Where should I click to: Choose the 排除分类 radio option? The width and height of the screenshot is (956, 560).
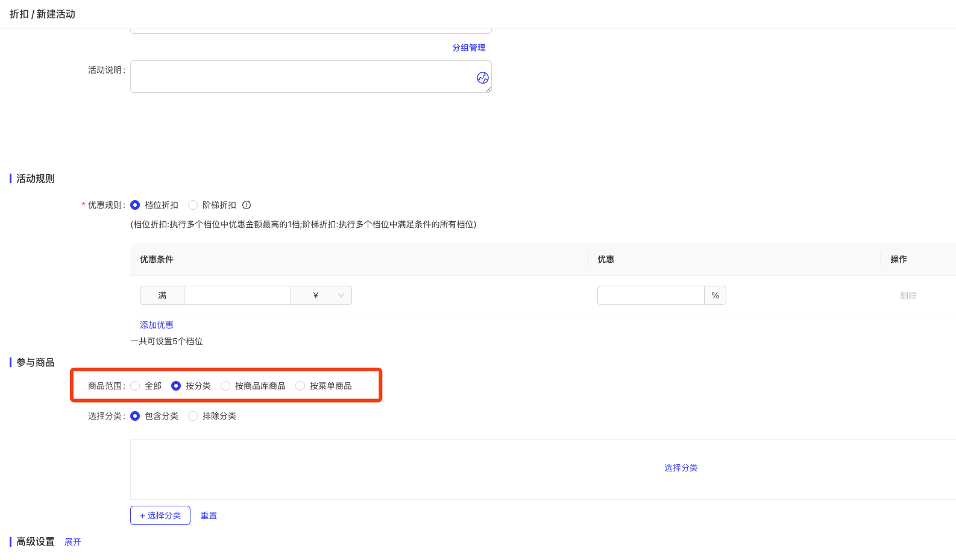click(x=193, y=416)
